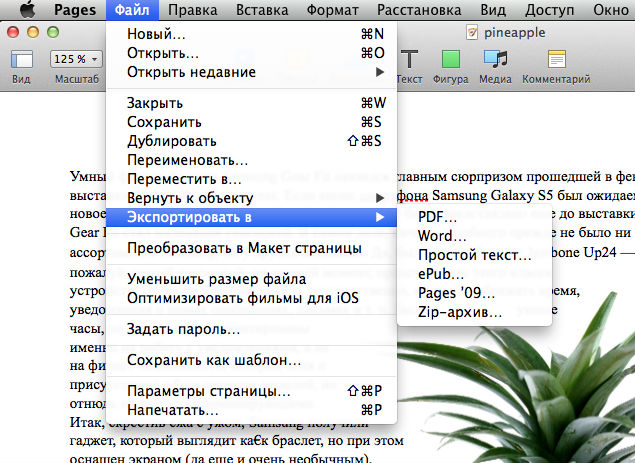The width and height of the screenshot is (635, 463).
Task: Export as Zip-архив…
Action: click(x=474, y=312)
